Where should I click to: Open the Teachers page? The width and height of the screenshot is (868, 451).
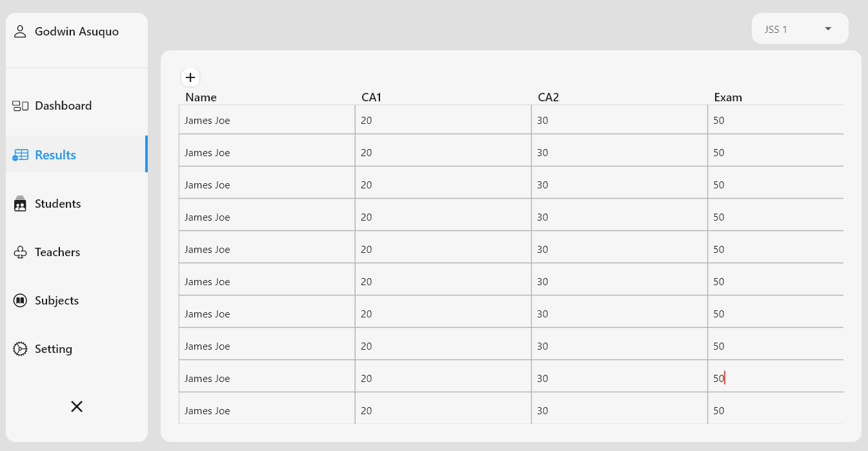pyautogui.click(x=57, y=252)
